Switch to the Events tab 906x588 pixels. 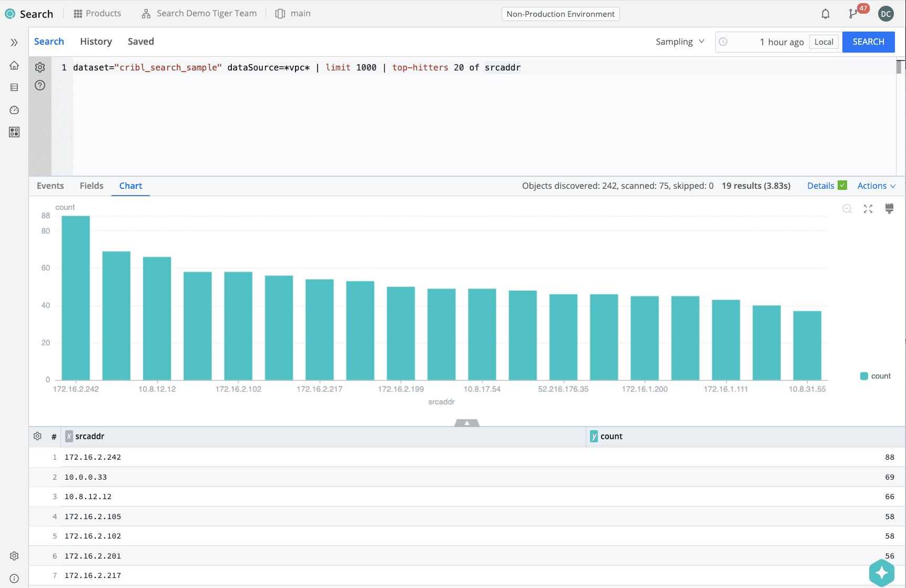tap(50, 186)
